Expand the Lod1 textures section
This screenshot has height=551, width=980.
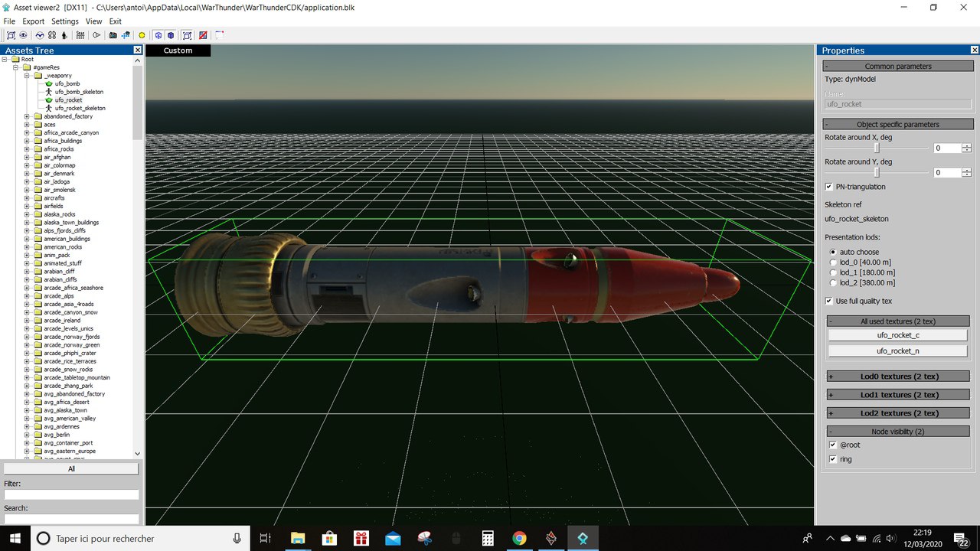pyautogui.click(x=898, y=395)
